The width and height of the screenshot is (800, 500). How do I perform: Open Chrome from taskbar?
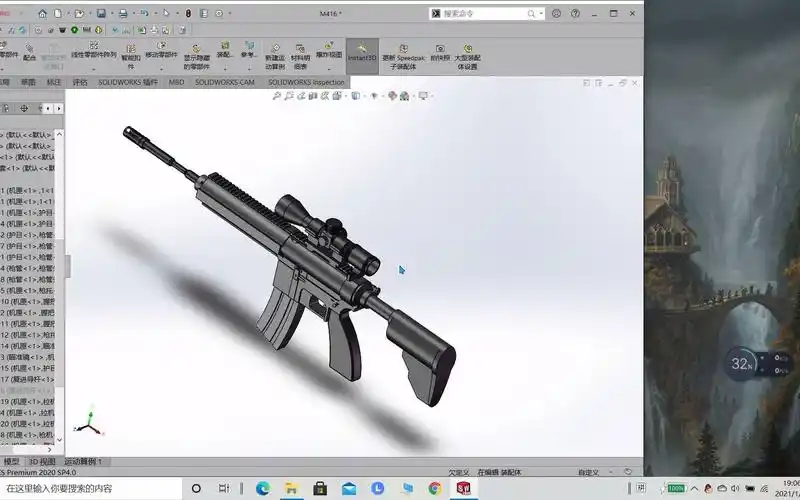[435, 488]
